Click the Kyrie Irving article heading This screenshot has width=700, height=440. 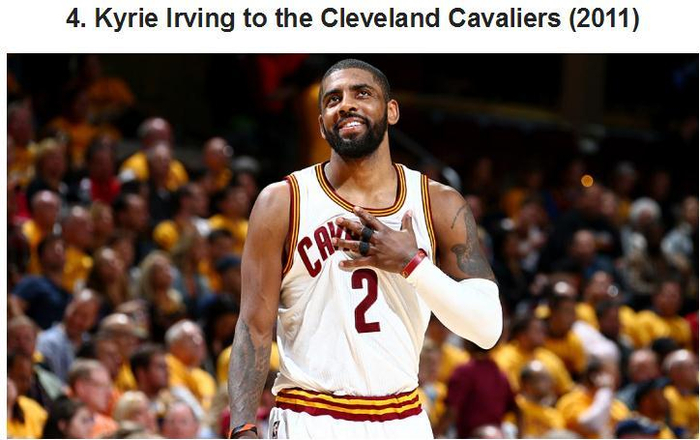coord(352,19)
